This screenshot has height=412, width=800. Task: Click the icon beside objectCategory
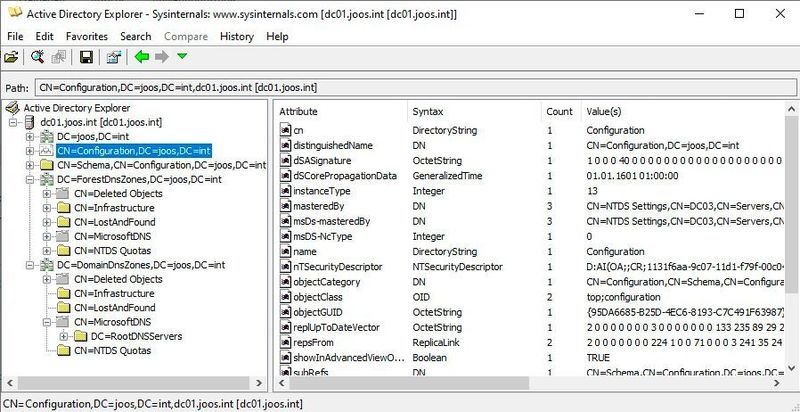click(x=285, y=282)
